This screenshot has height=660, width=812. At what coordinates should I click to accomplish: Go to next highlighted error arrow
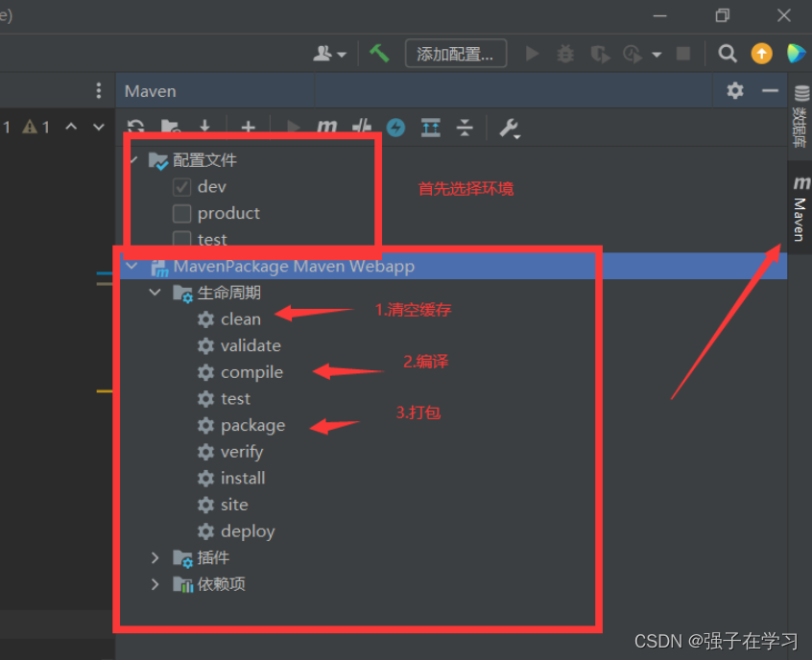point(99,127)
